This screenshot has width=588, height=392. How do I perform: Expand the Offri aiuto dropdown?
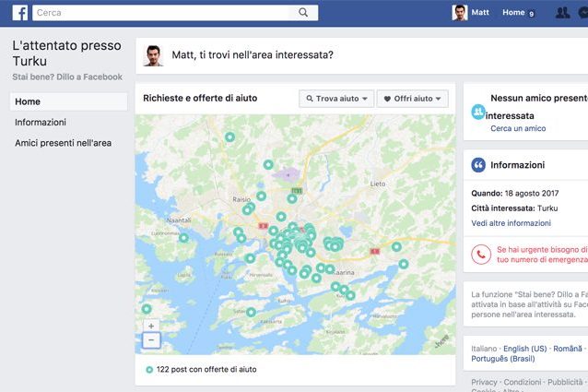413,99
